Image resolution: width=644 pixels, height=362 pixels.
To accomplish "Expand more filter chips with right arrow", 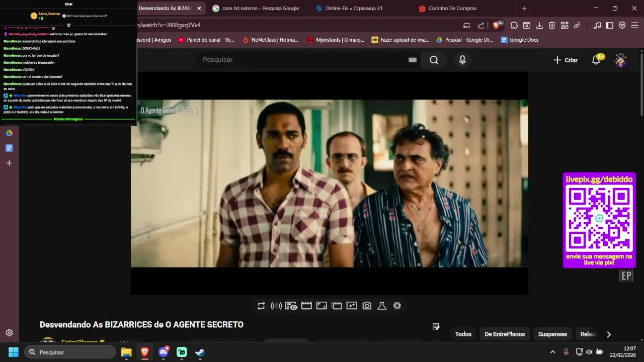I will click(609, 334).
